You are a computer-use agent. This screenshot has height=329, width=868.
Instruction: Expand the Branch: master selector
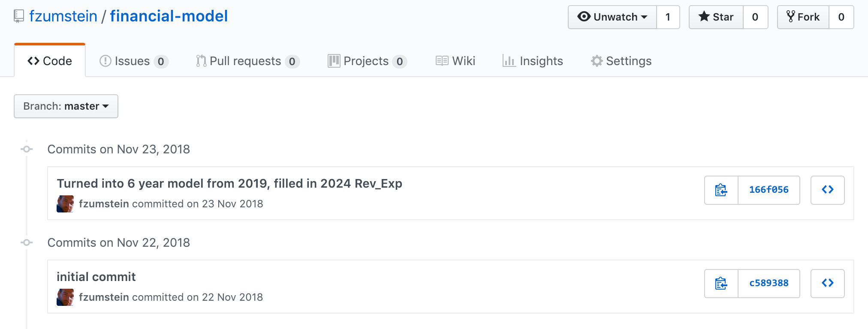coord(66,106)
